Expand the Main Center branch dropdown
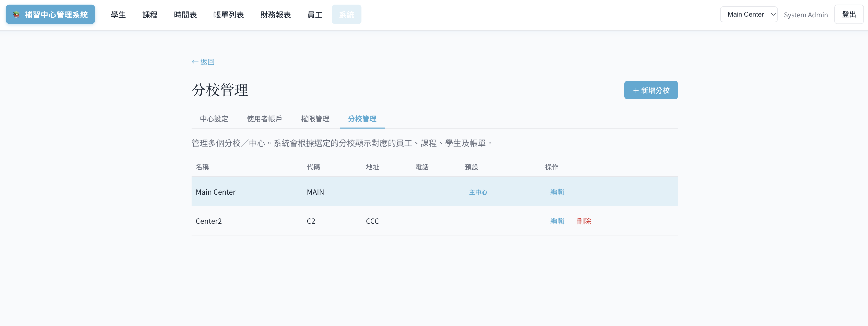This screenshot has width=868, height=326. [x=749, y=15]
